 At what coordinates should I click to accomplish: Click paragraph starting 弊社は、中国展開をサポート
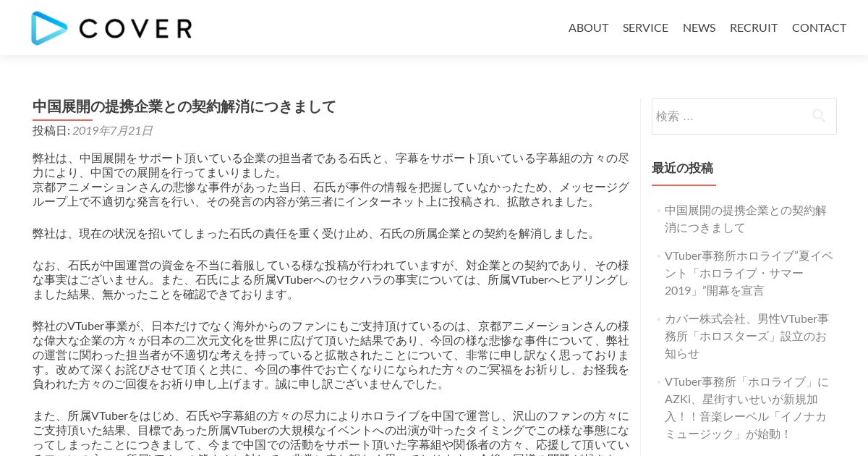[331, 165]
